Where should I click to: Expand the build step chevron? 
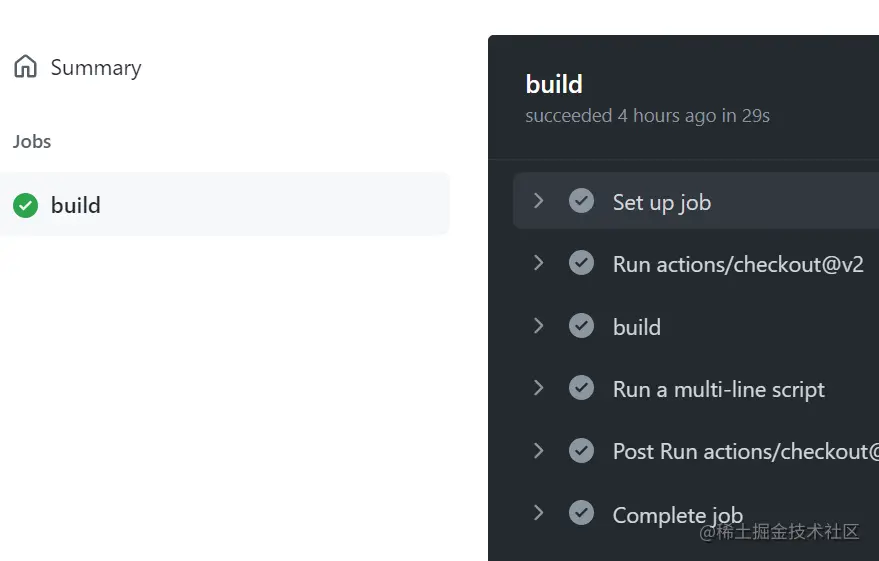[539, 326]
